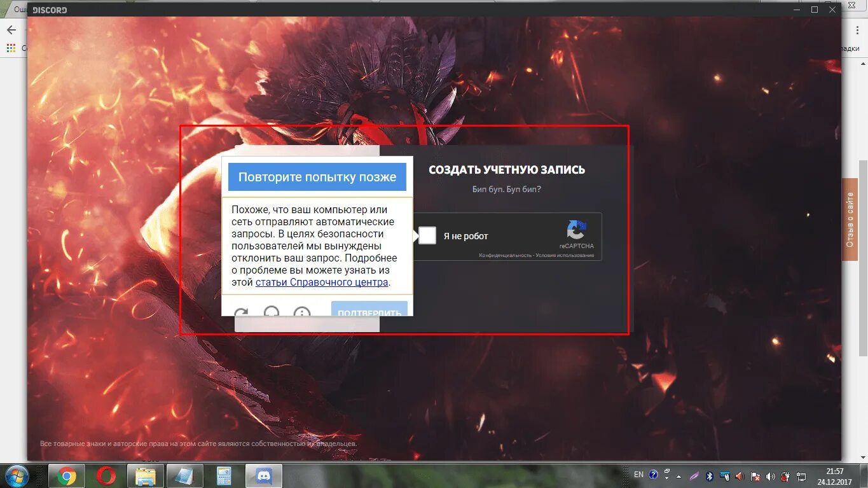Open Opera browser from the taskbar

pyautogui.click(x=106, y=476)
